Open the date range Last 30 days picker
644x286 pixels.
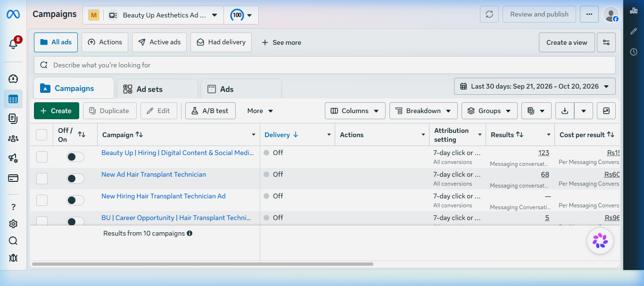click(535, 86)
